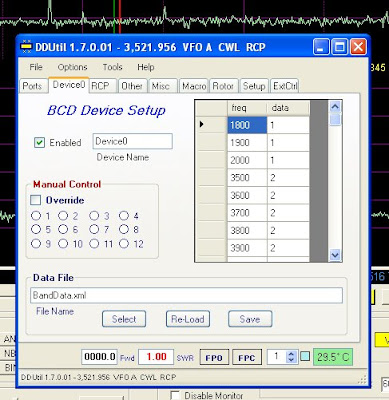The height and width of the screenshot is (400, 389).
Task: Open the Tools menu
Action: 112,67
